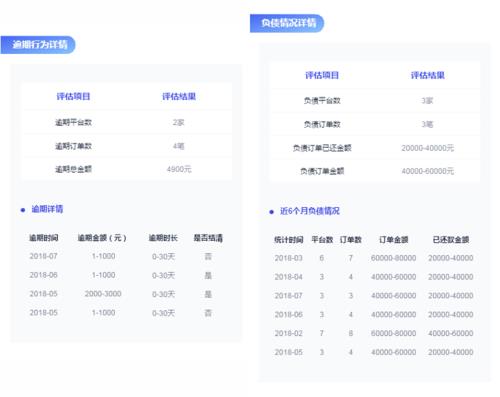Image resolution: width=500 pixels, height=397 pixels.
Task: Select the 2018-03 row in debt table
Action: [374, 258]
